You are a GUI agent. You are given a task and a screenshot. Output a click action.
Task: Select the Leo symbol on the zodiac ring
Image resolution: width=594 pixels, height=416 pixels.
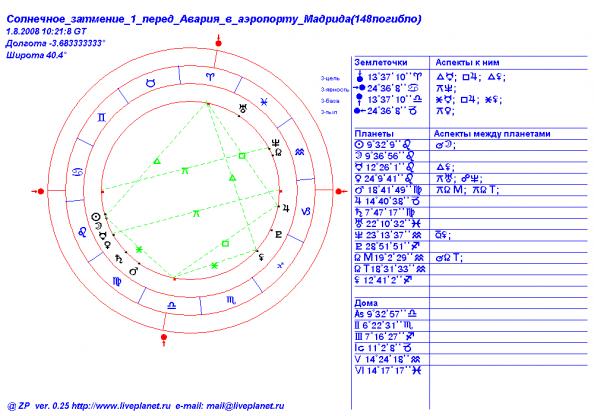(82, 232)
